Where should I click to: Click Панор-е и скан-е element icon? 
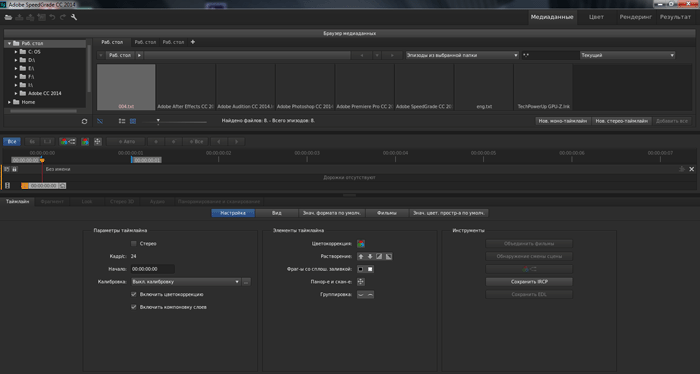point(361,282)
